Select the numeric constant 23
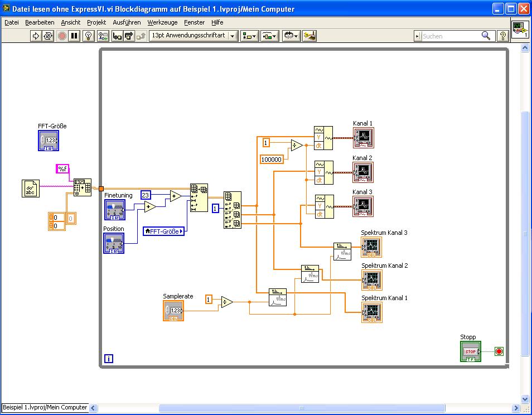The image size is (532, 415). point(146,195)
